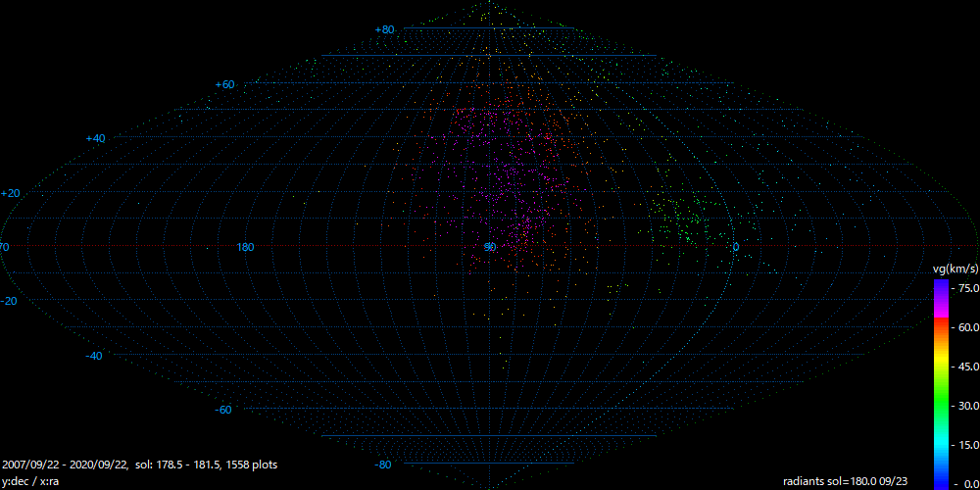Click the -60 declination label
980x490 pixels.
tap(222, 410)
